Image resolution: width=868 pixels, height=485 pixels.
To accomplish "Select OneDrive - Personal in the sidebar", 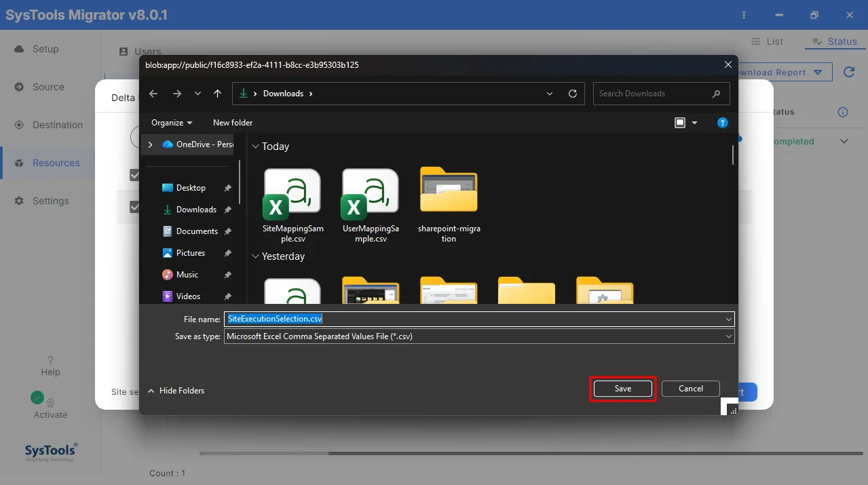I will point(197,144).
